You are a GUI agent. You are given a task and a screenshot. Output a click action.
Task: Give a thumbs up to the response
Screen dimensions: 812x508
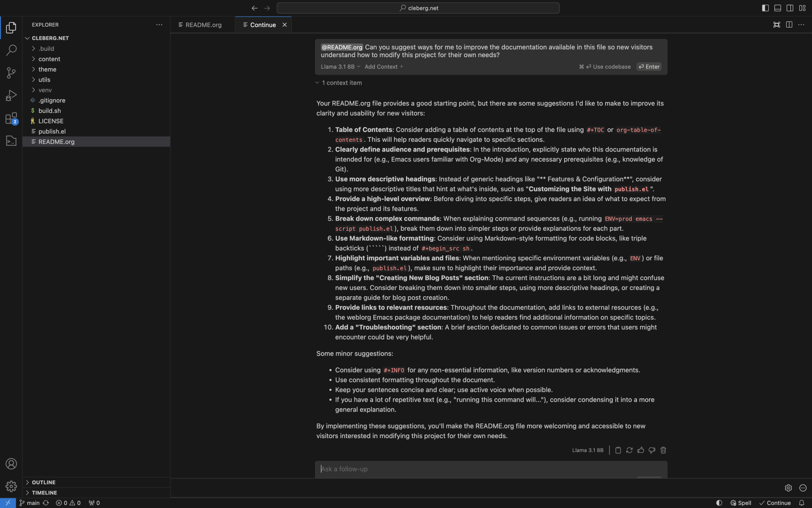point(641,450)
